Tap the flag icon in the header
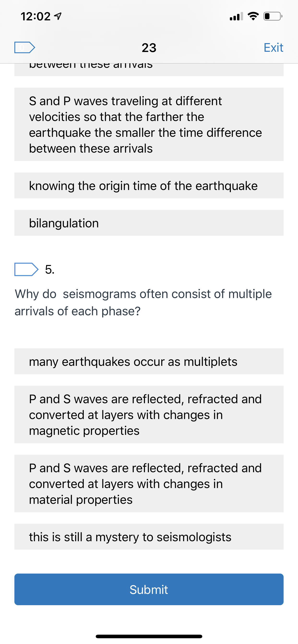298x644 pixels. (x=24, y=47)
